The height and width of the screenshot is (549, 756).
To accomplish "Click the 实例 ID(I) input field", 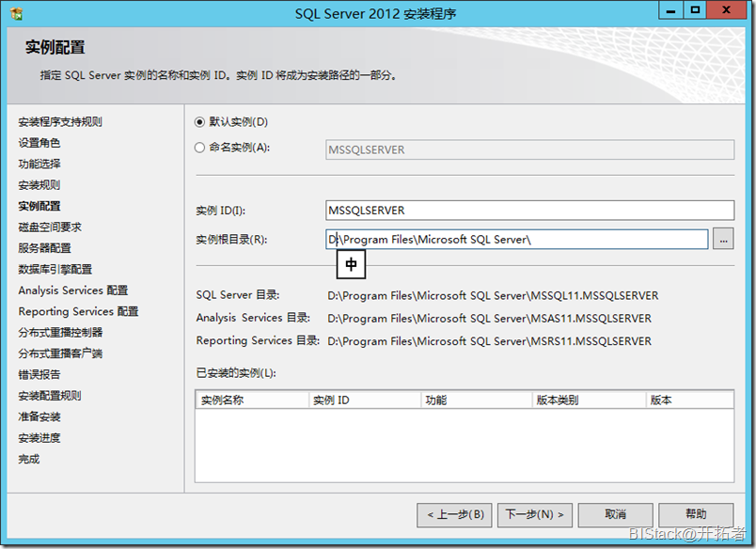I will (x=530, y=211).
